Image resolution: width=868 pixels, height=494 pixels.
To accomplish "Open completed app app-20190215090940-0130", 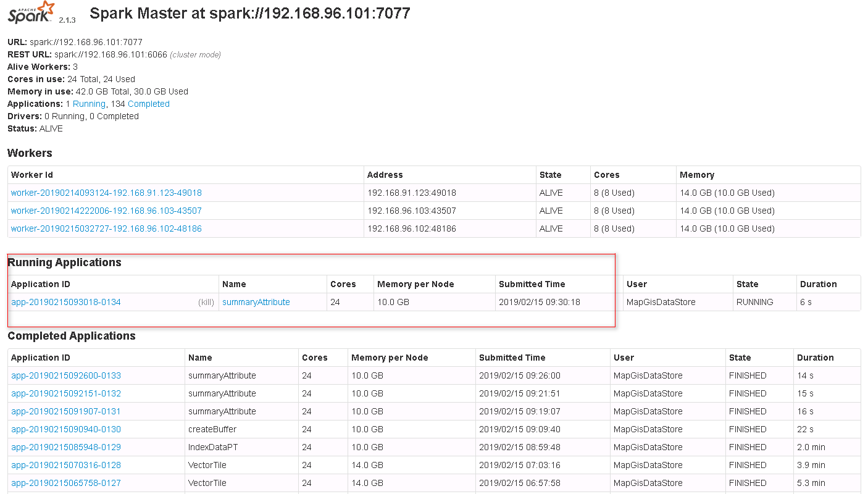I will 66,429.
